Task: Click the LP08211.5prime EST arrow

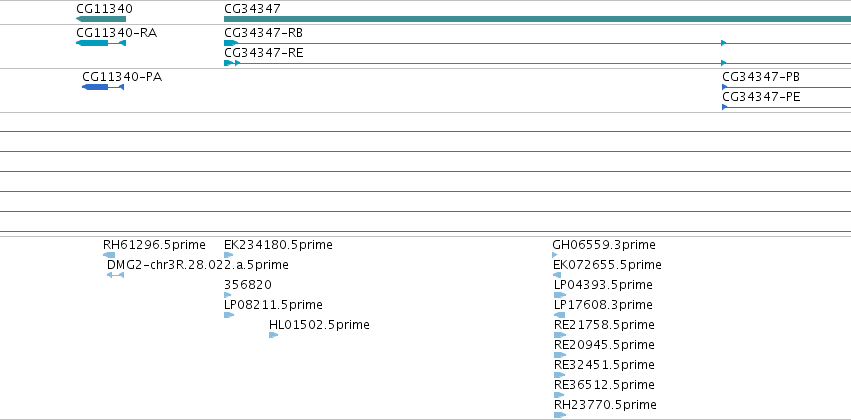Action: coord(229,315)
